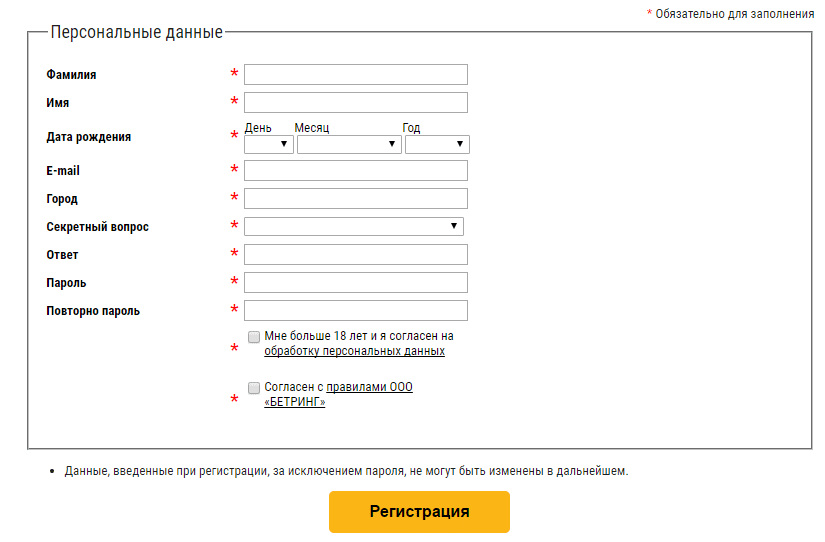Expand the Год dropdown

point(437,144)
